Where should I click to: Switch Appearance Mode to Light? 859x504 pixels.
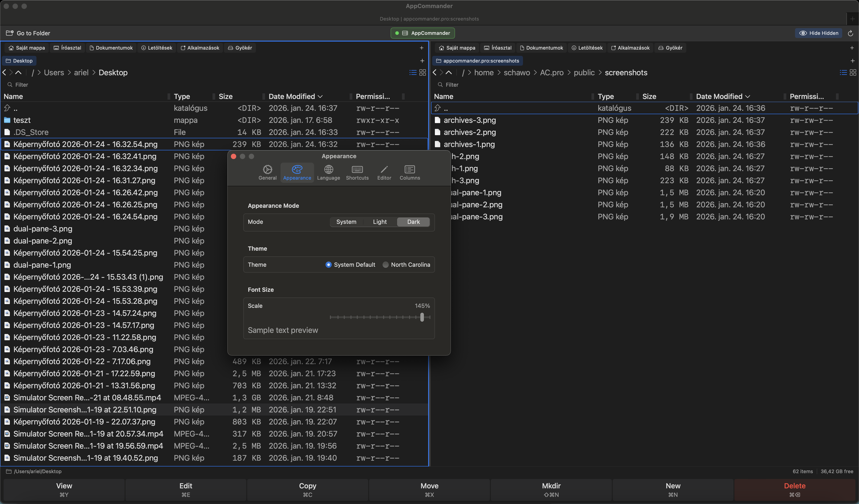point(380,222)
